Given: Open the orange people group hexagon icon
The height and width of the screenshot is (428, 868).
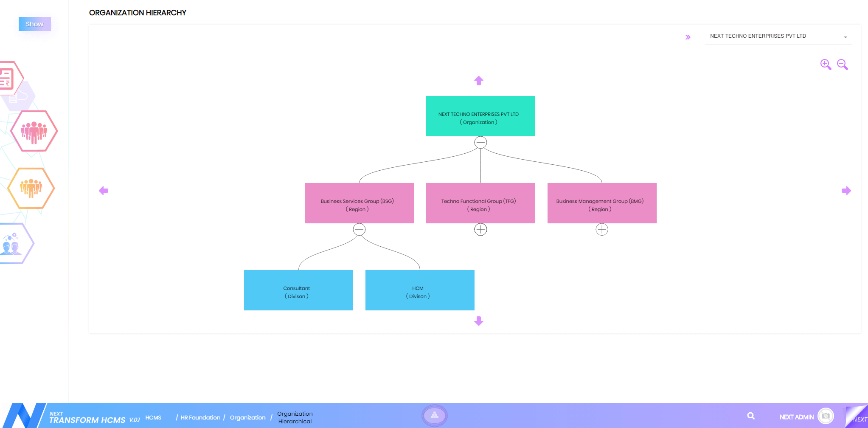Looking at the screenshot, I should click(31, 188).
